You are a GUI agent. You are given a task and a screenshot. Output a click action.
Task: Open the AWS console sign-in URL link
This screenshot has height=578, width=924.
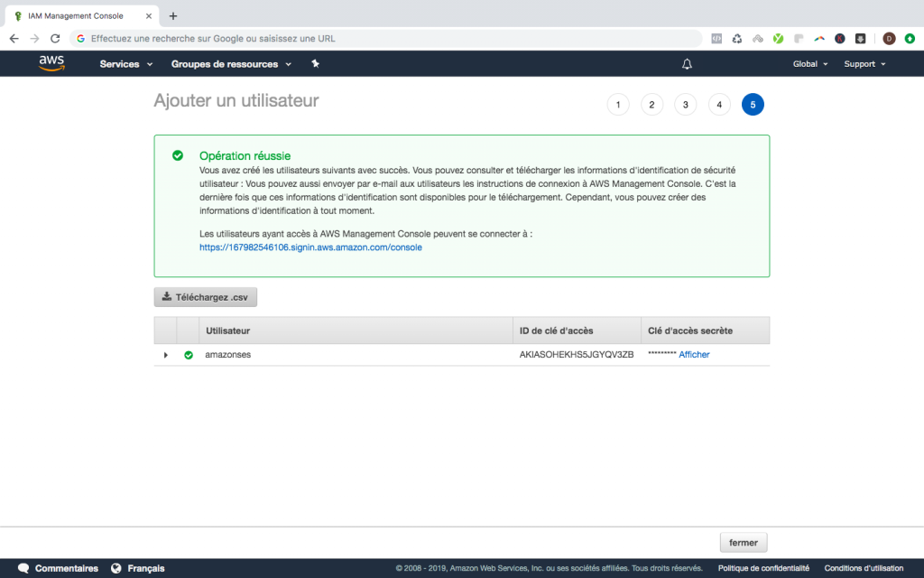pos(310,247)
